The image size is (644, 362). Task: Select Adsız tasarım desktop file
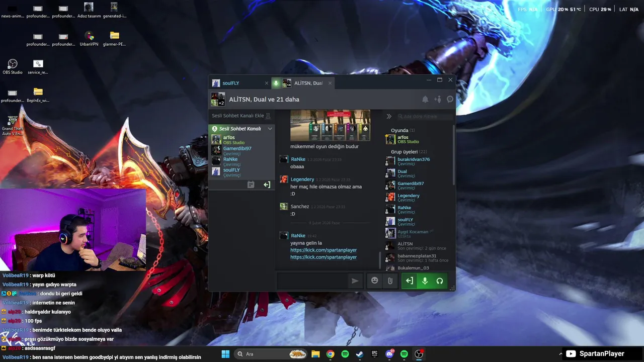tap(89, 11)
